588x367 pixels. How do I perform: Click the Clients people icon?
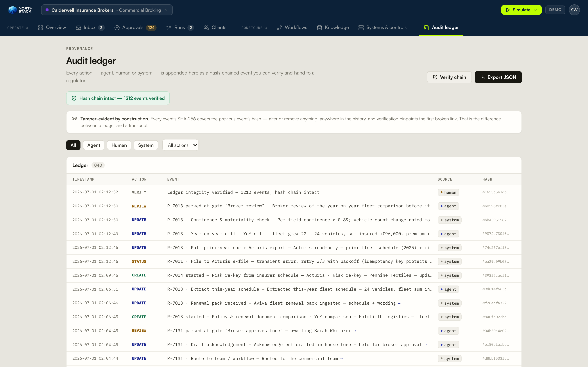pyautogui.click(x=206, y=28)
